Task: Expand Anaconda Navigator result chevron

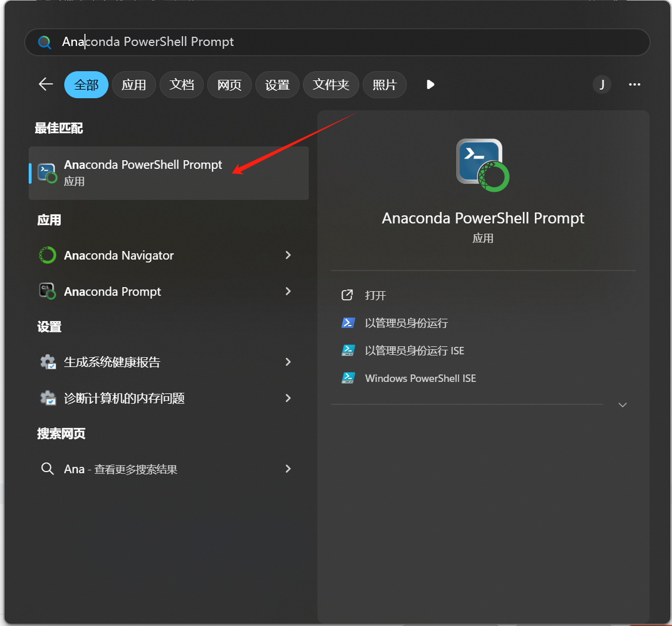Action: point(288,255)
